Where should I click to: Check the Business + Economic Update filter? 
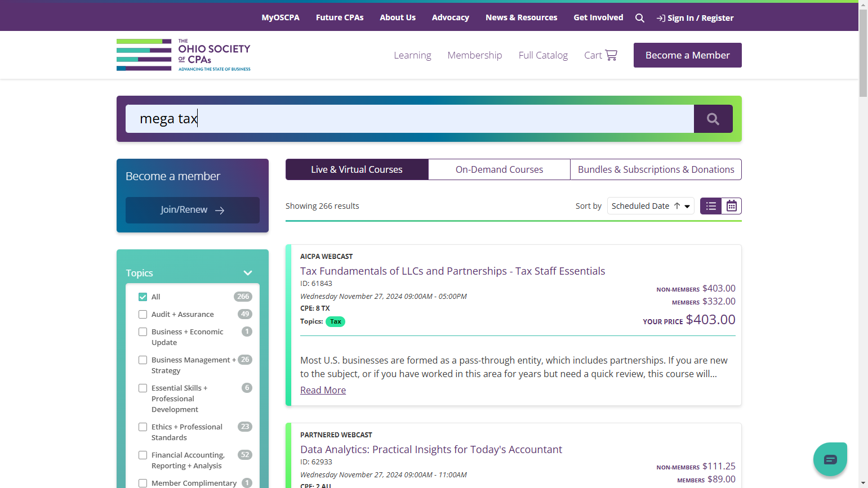pyautogui.click(x=143, y=332)
